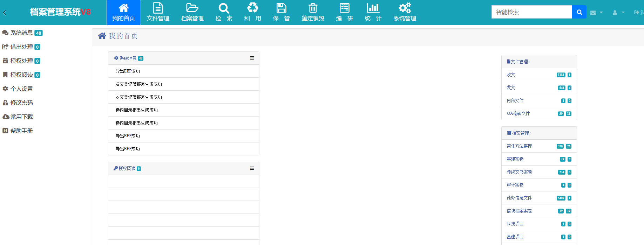The image size is (644, 245).
Task: Switch to the 我的首页 tab
Action: click(123, 13)
